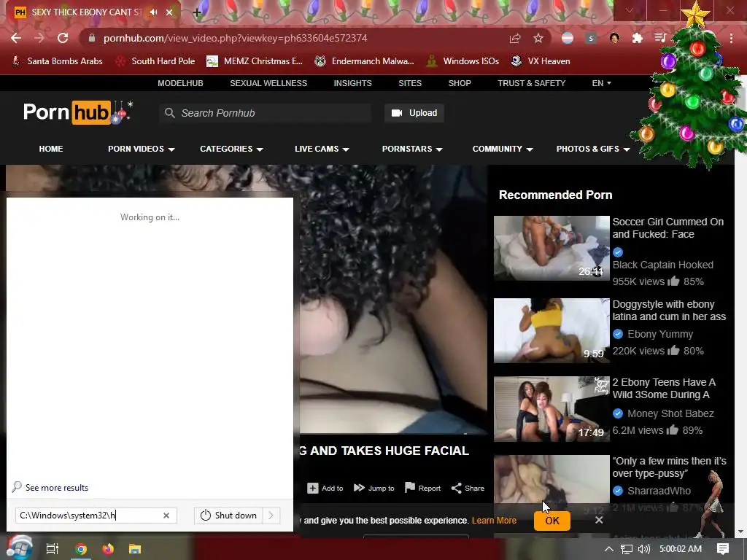Clear the Start menu search text
The height and width of the screenshot is (560, 747).
166,516
